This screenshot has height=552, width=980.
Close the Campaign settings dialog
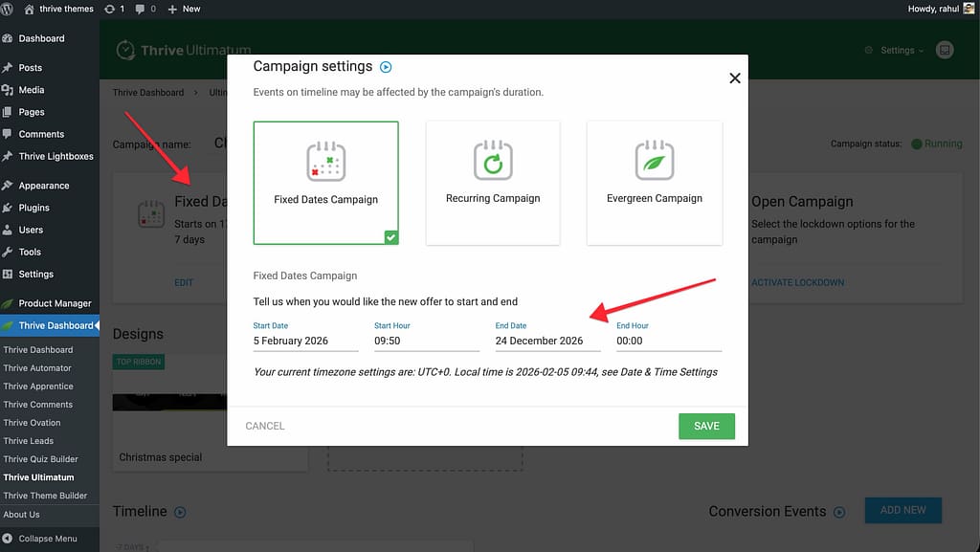pos(735,78)
